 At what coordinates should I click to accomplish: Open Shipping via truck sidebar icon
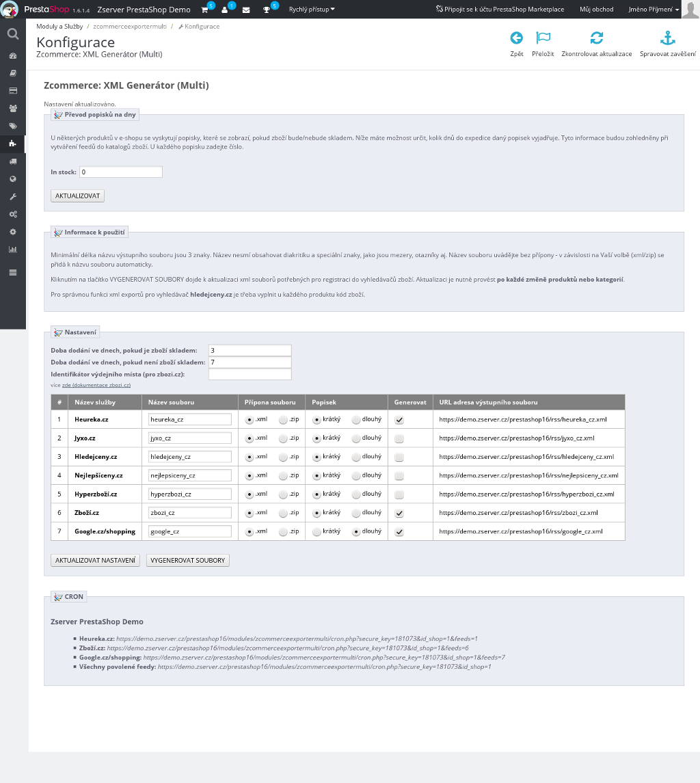(x=13, y=161)
